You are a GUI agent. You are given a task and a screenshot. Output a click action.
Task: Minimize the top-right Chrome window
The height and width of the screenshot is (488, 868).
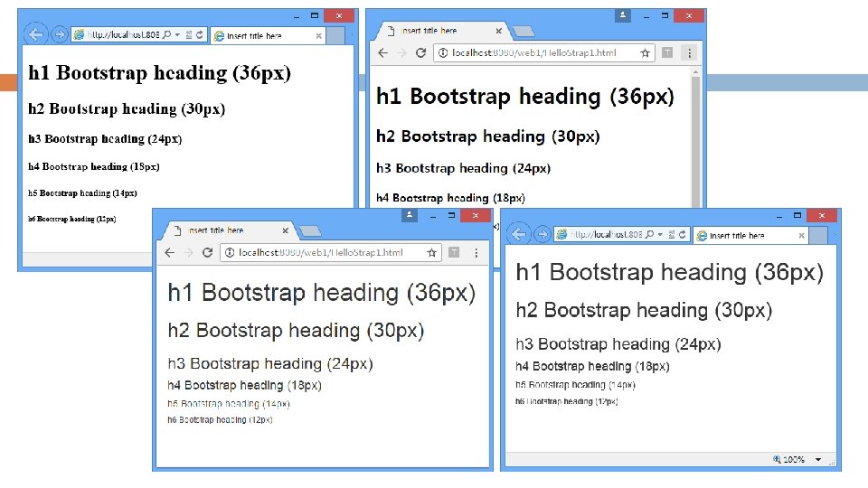coord(646,16)
